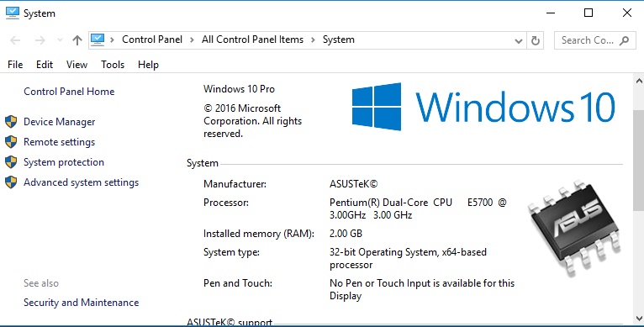
Task: Expand chevron after Control Panel breadcrumb
Action: 192,40
